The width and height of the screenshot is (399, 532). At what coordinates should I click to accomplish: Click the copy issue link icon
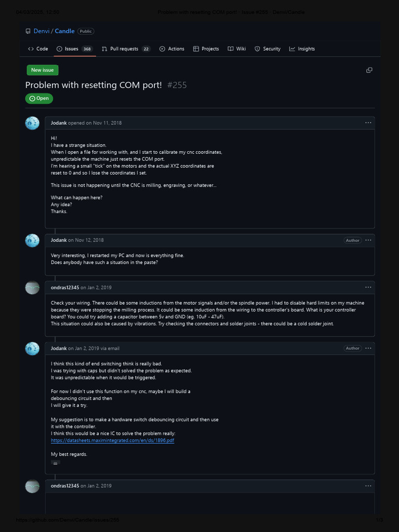pos(369,70)
